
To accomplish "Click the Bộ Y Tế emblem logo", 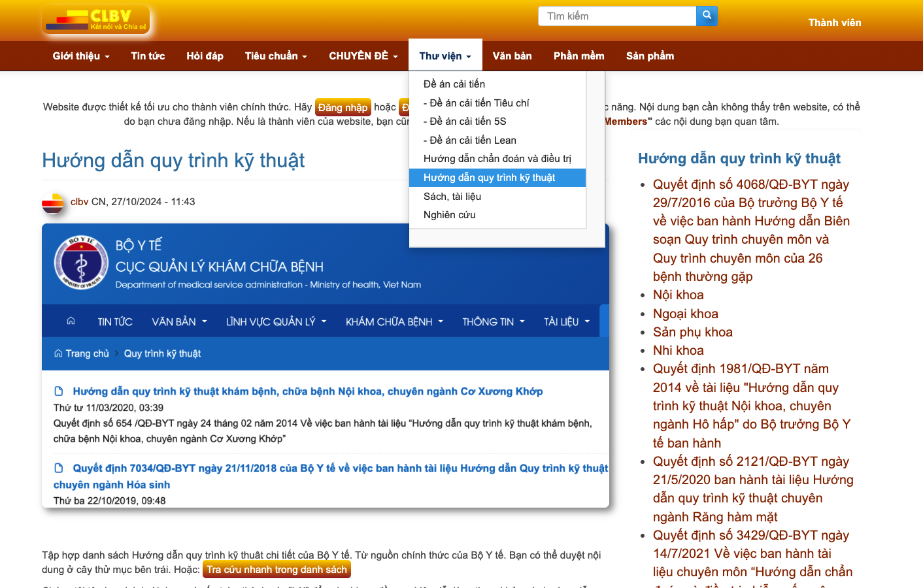I will click(81, 263).
